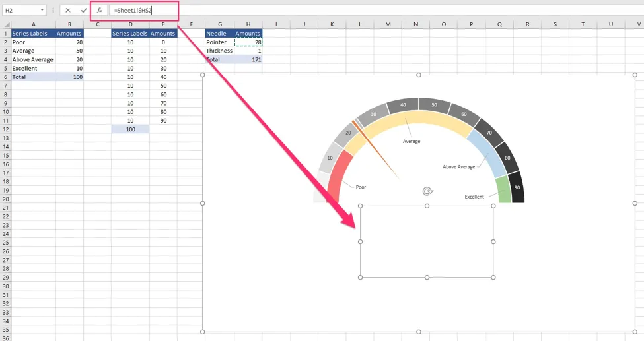Click cell H2 with value 28

point(248,42)
